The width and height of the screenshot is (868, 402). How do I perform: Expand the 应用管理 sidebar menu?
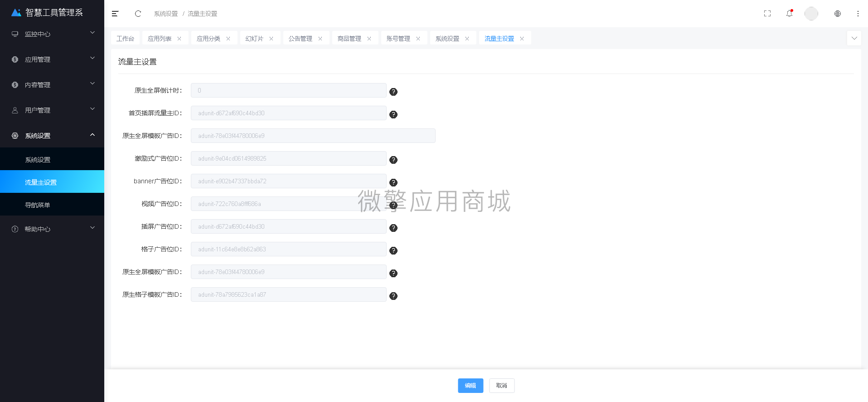[52, 59]
